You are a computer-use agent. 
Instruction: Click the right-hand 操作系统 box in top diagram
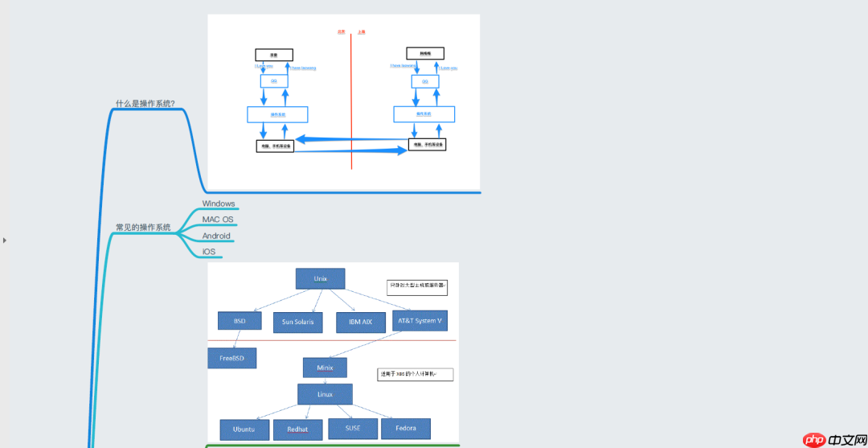point(424,114)
